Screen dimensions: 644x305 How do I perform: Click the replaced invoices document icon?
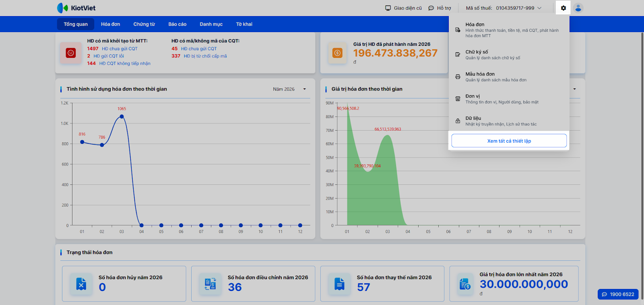[x=339, y=284]
